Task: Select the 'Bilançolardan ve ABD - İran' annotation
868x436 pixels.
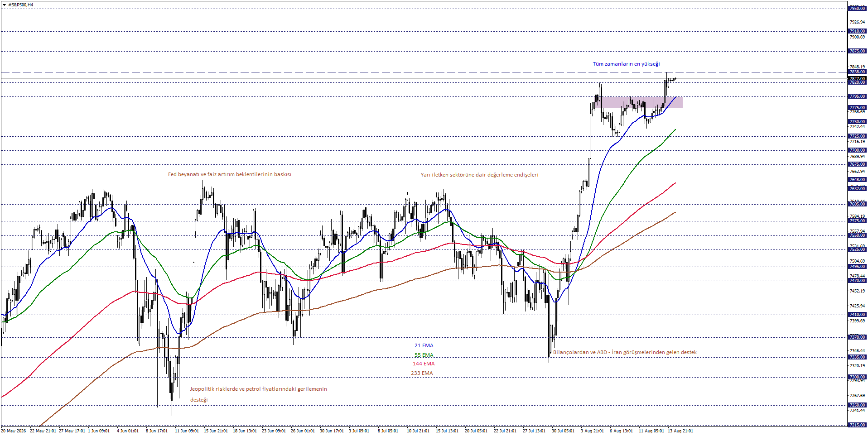Action: coord(625,352)
